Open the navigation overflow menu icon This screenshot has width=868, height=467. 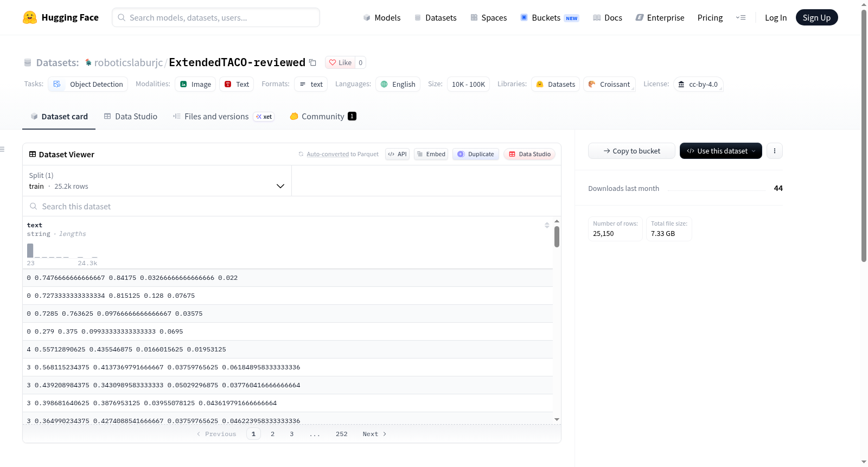(x=741, y=17)
